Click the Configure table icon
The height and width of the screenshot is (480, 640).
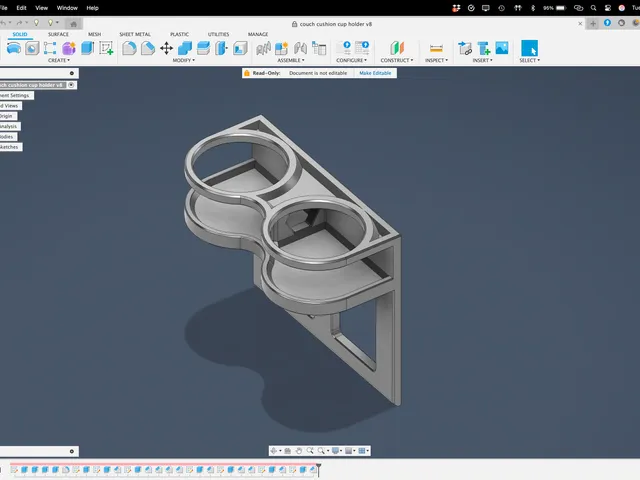(x=362, y=48)
